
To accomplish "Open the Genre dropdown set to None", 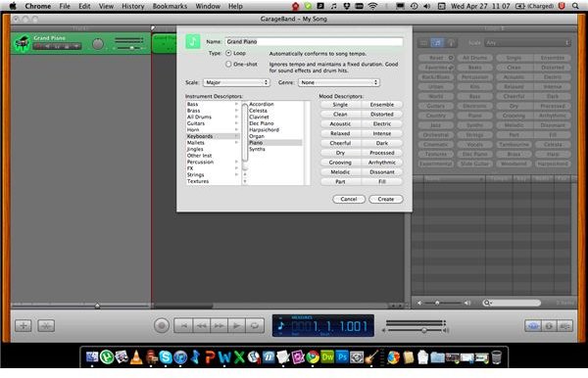I will click(339, 82).
